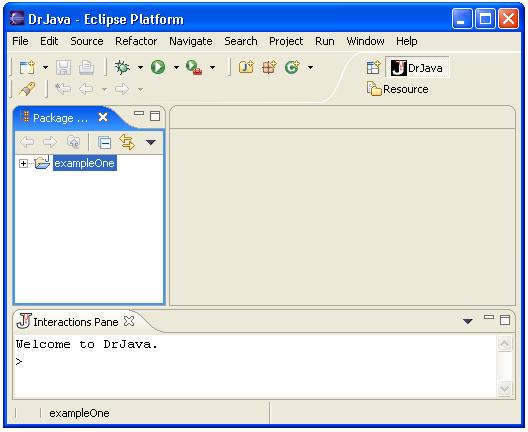This screenshot has height=432, width=528.
Task: Click the Back navigation arrow in main toolbar
Action: point(86,89)
